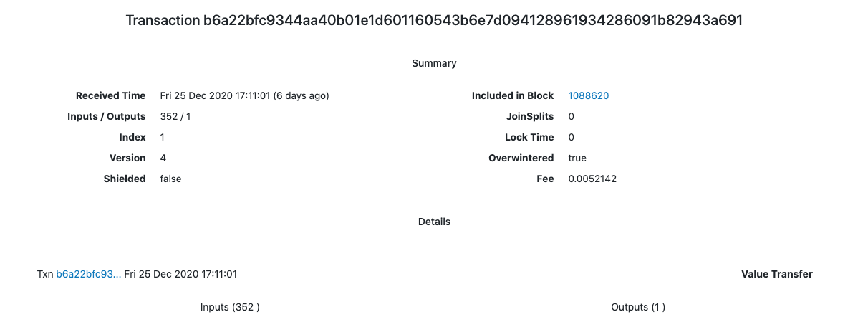Click the Inputs / Outputs label

tap(107, 116)
